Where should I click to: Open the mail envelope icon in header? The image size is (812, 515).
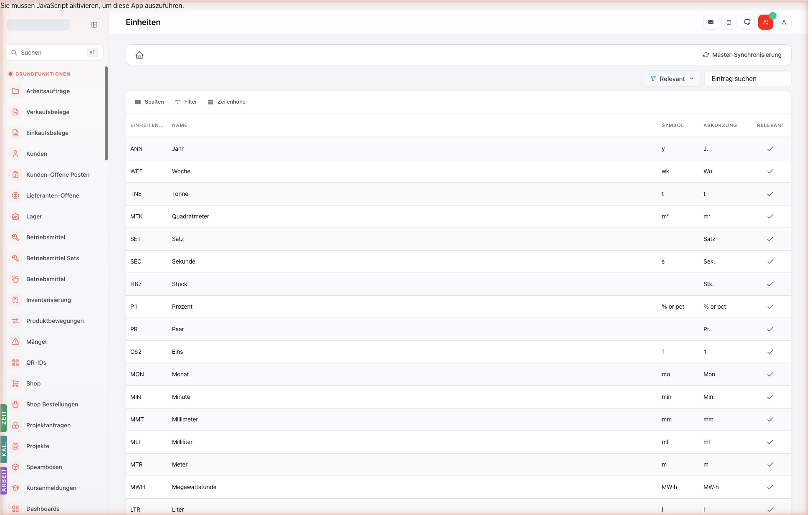tap(711, 22)
